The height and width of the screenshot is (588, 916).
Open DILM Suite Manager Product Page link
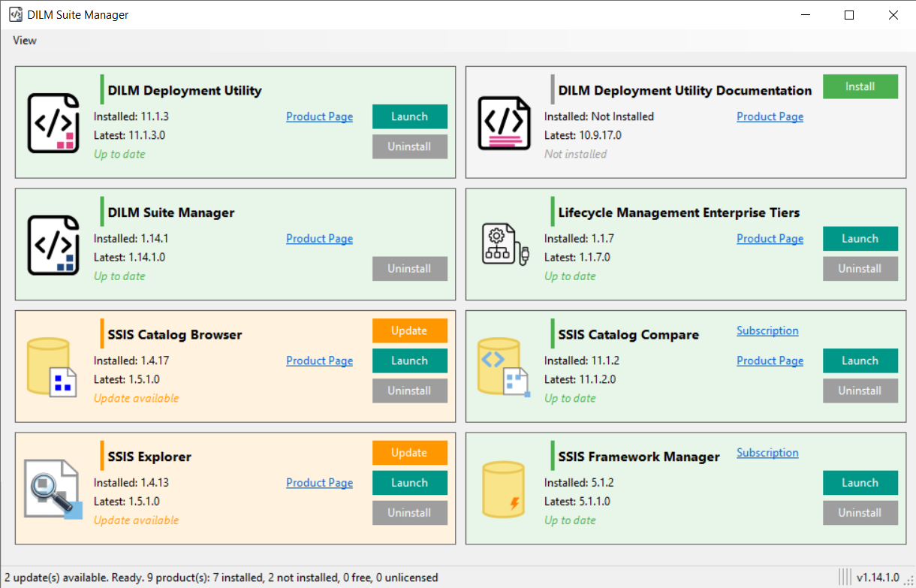pos(320,239)
